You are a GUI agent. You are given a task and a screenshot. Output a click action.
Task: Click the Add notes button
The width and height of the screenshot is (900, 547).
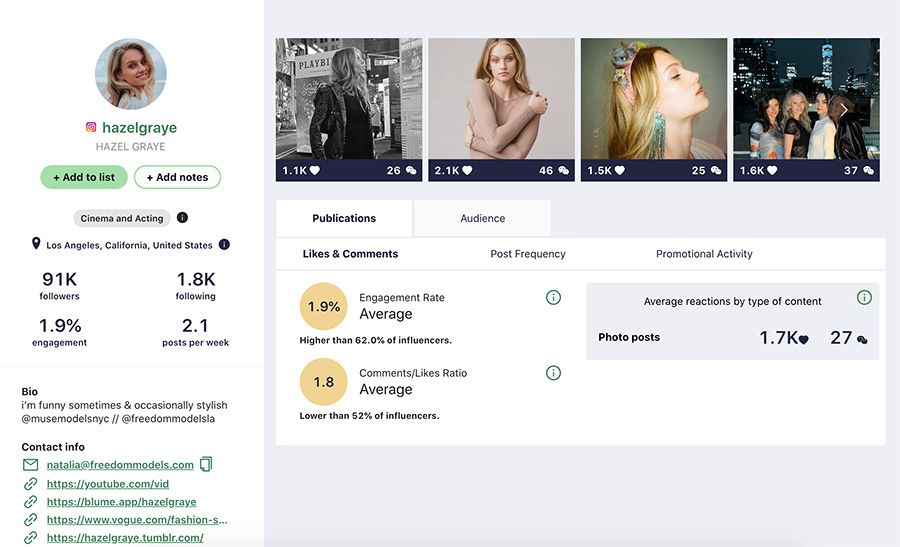[177, 177]
